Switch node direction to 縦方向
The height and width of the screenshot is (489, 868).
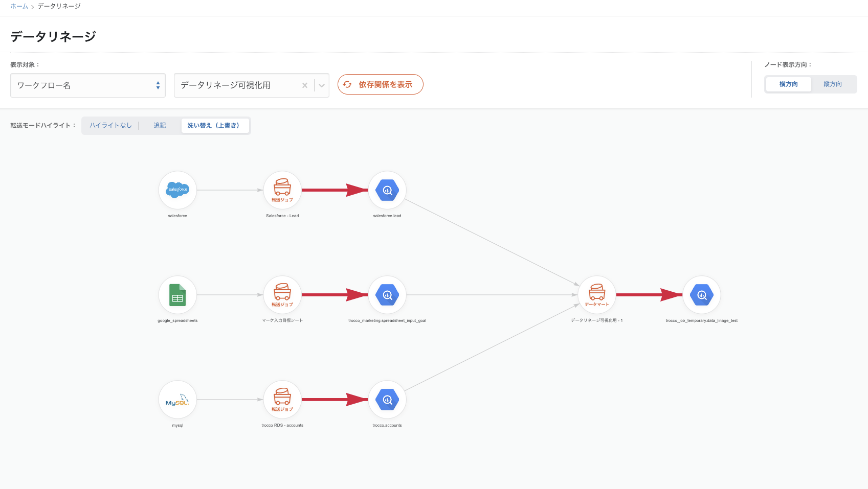[832, 84]
